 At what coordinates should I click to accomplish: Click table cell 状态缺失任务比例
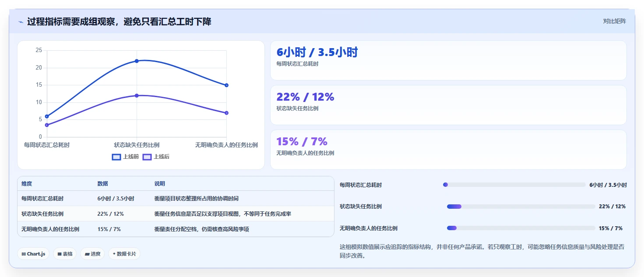(x=42, y=214)
